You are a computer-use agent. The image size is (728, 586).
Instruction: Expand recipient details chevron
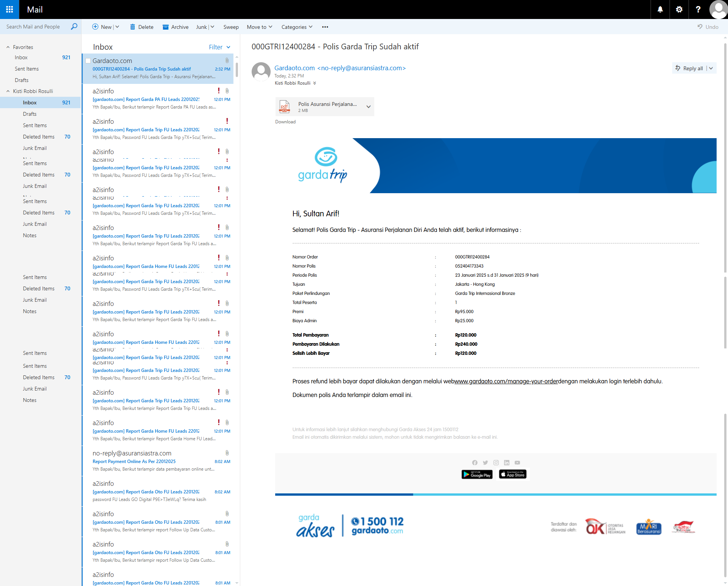(314, 83)
